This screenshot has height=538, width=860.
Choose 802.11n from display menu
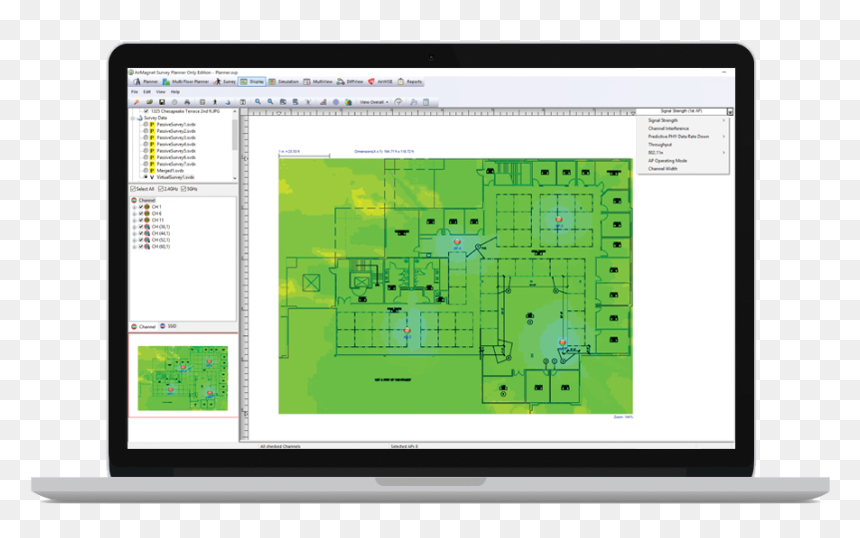click(x=683, y=152)
